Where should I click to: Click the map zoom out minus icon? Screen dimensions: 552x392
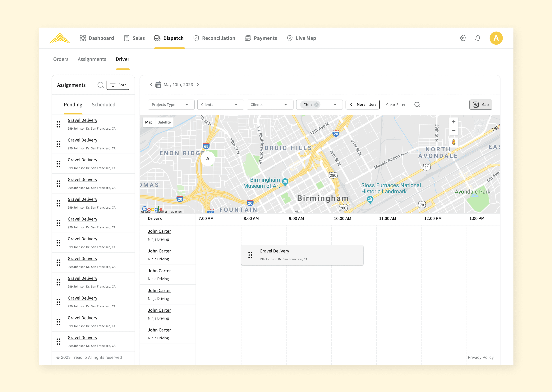[454, 131]
